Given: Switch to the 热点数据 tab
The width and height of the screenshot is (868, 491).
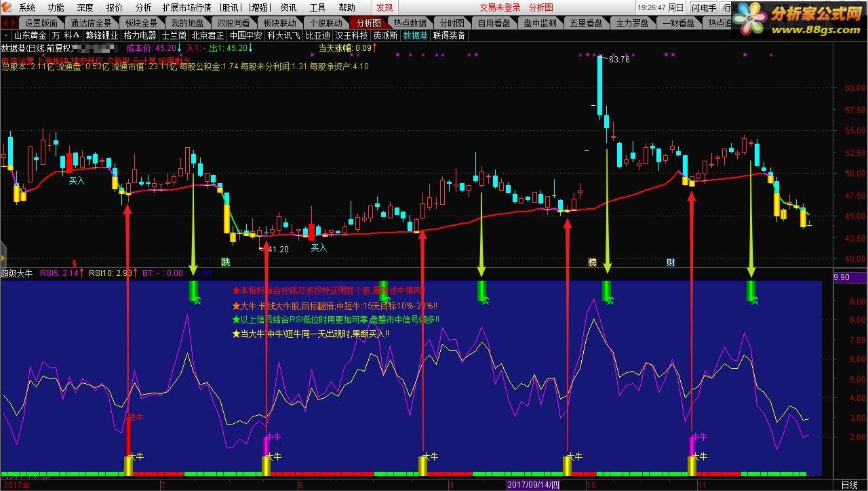Looking at the screenshot, I should click(410, 22).
